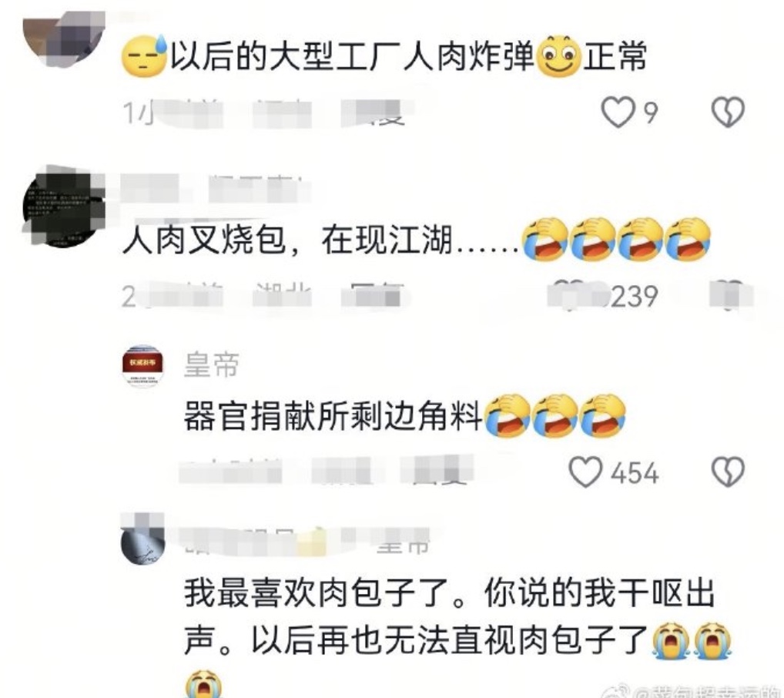Tap the 239 like count on 人肉叉烧包 comment

pyautogui.click(x=635, y=297)
